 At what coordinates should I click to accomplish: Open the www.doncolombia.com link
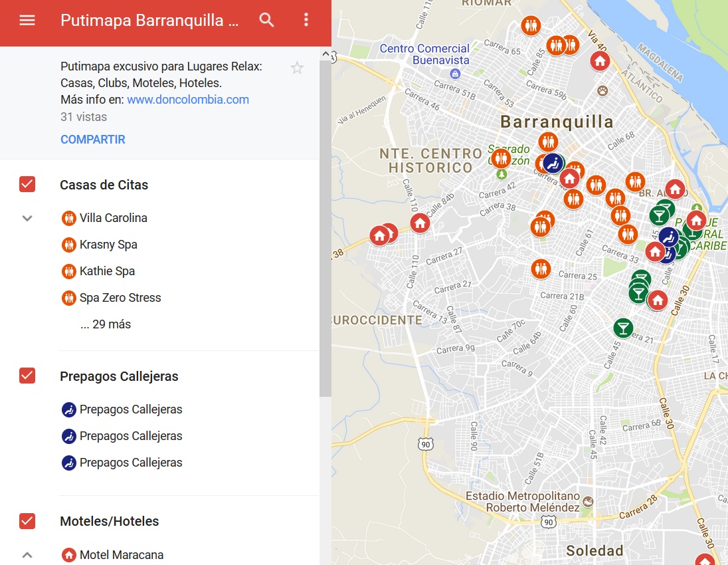coord(188,100)
